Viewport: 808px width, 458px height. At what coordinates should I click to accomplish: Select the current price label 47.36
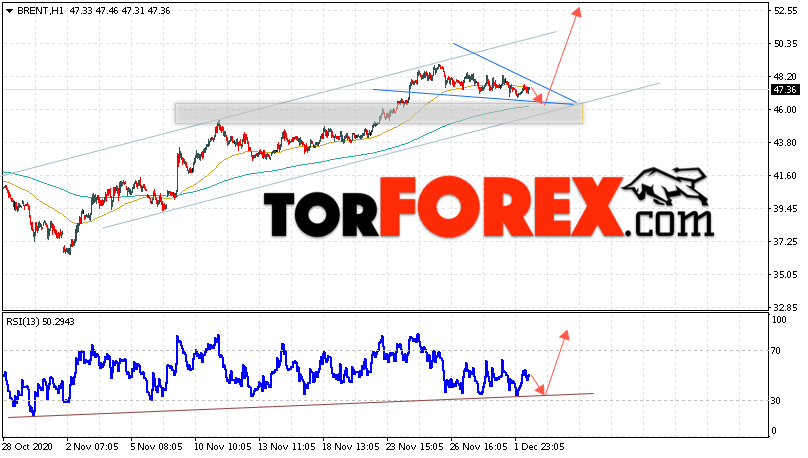click(x=785, y=90)
